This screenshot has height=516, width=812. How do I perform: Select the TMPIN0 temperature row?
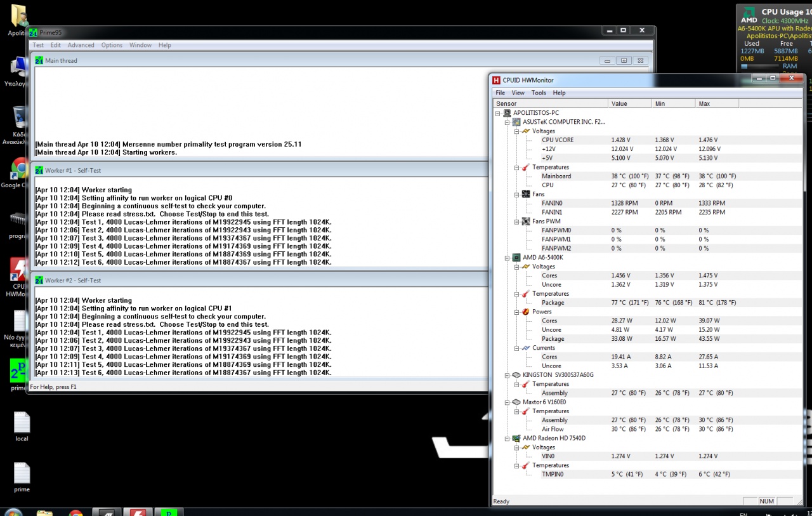pyautogui.click(x=646, y=474)
